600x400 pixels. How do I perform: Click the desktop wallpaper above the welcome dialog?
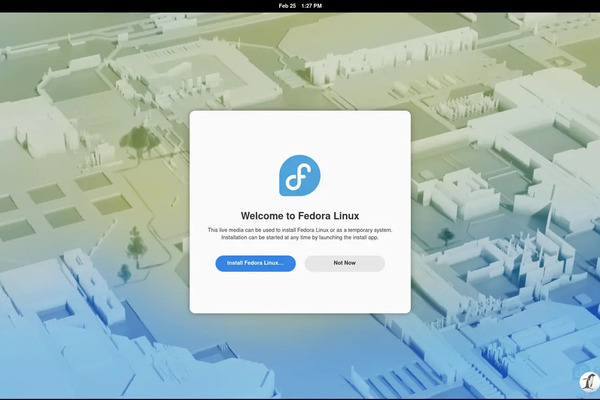tap(300, 60)
